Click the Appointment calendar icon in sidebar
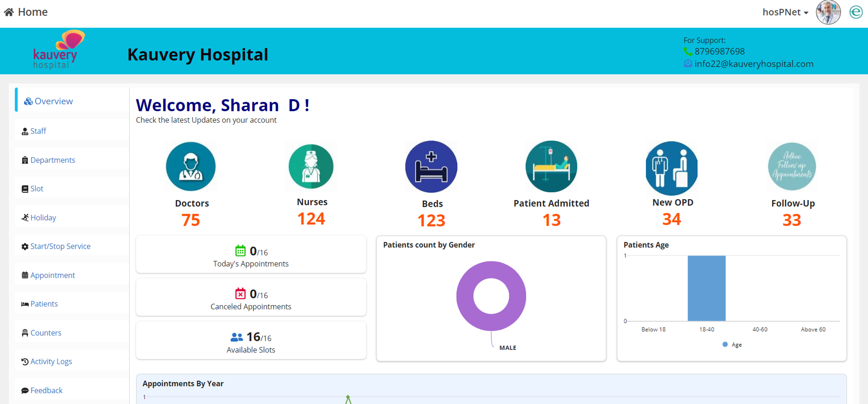Screen dimensions: 868x404 pos(25,275)
